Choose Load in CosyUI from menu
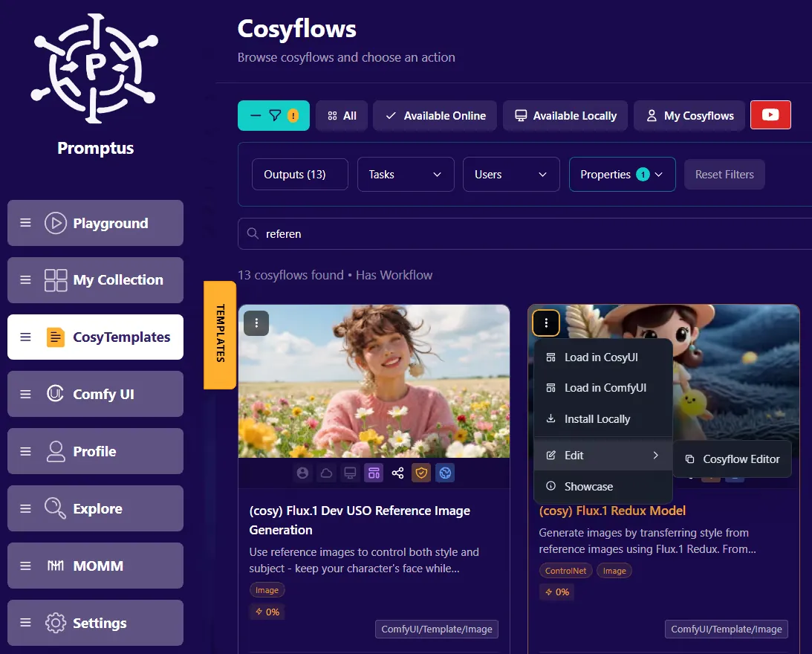The image size is (812, 654). [x=602, y=357]
